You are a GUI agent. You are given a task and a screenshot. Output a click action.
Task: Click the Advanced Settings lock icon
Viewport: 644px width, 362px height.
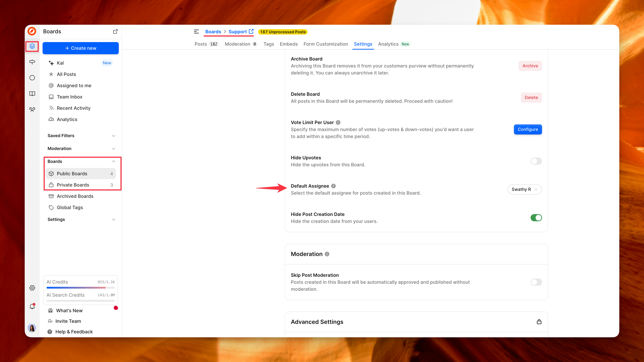tap(539, 322)
